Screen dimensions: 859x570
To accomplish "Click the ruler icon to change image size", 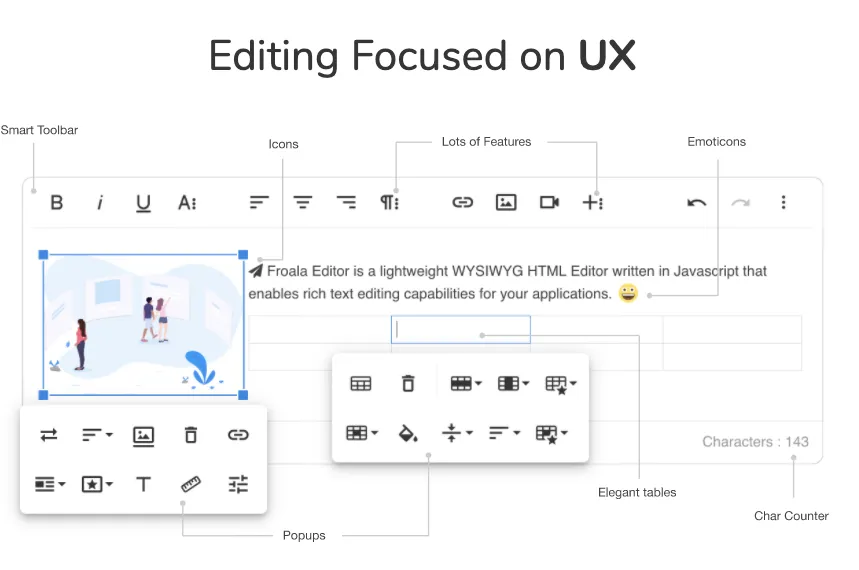I will coord(191,484).
